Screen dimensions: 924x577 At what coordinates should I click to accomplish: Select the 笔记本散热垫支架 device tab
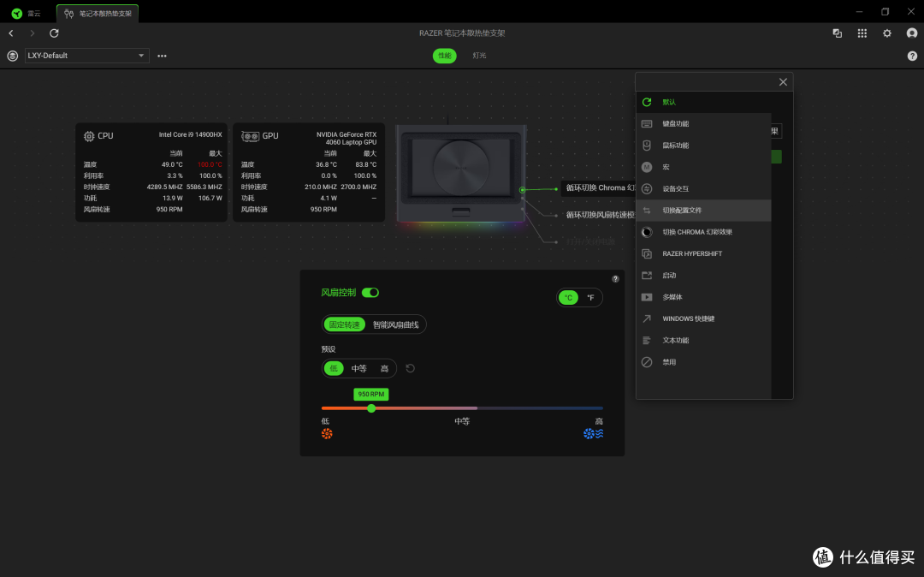coord(98,13)
